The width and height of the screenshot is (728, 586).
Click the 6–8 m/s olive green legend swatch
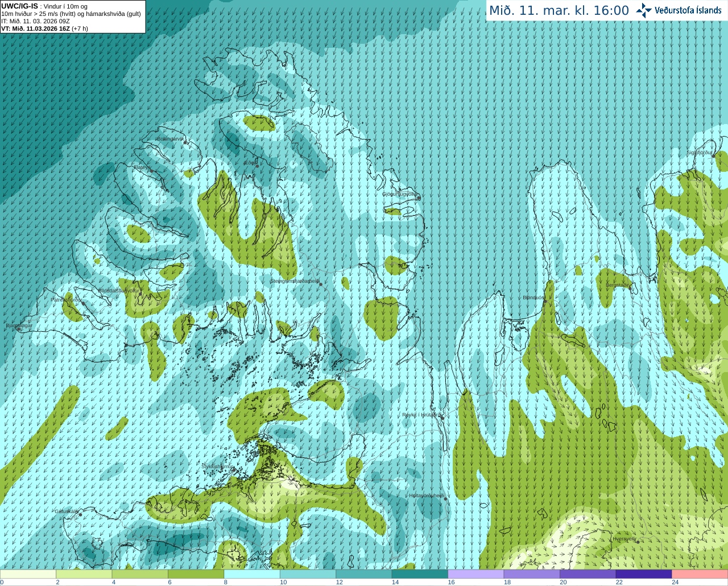tap(196, 574)
